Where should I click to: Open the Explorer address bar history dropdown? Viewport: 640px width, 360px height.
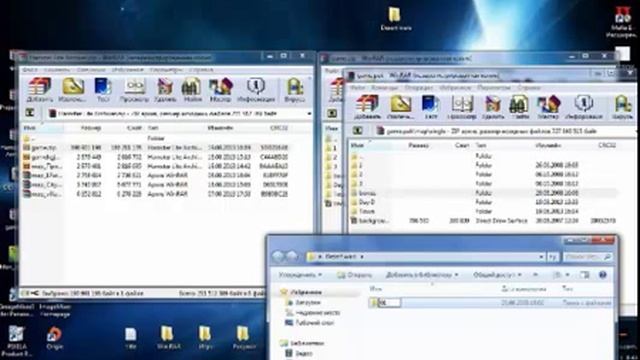(541, 257)
